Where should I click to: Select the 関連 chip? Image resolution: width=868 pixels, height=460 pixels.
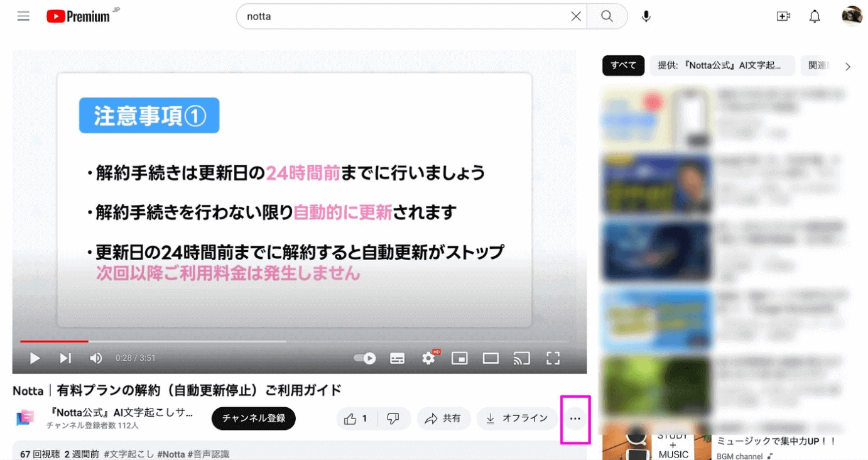click(x=816, y=65)
